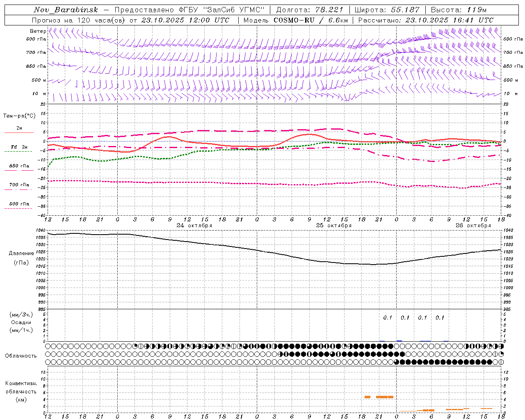Click the Осадки panel label

point(21,323)
